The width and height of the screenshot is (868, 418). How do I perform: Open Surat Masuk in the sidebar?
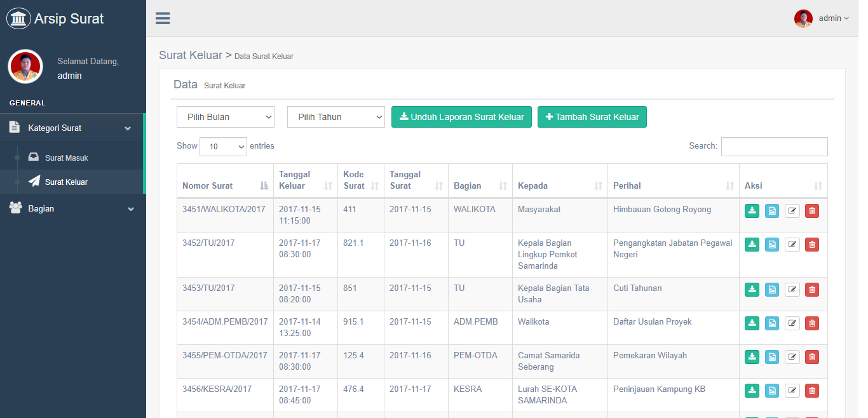click(x=66, y=158)
